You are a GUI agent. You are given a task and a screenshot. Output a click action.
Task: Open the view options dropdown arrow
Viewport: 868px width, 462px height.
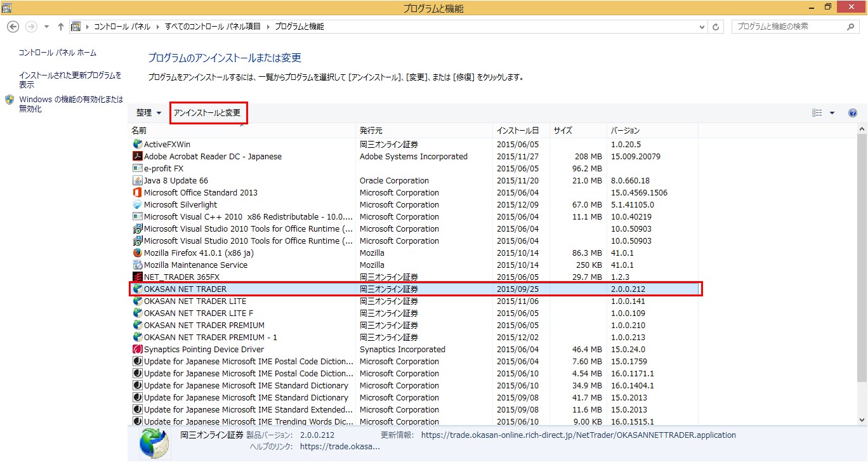(x=832, y=113)
